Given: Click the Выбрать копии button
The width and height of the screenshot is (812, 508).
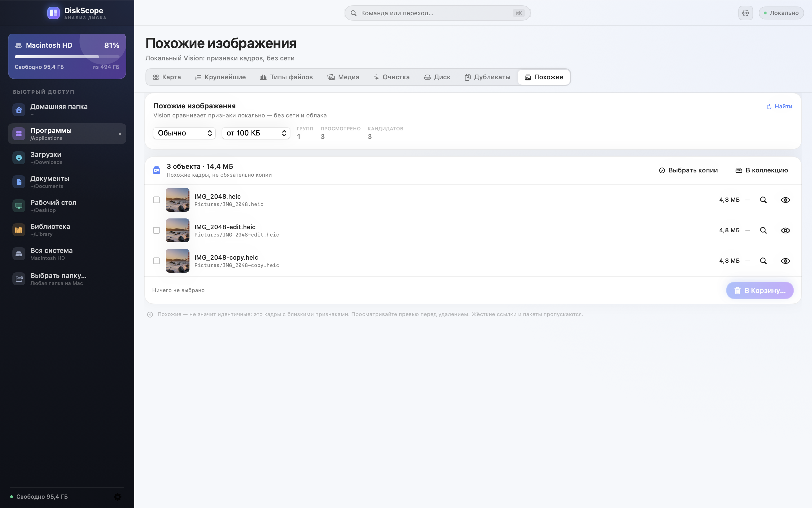Looking at the screenshot, I should tap(688, 170).
